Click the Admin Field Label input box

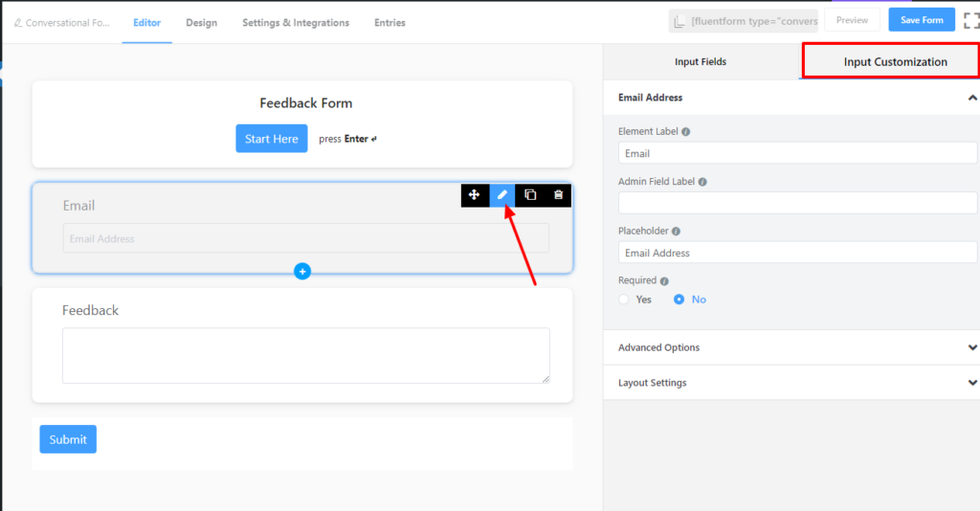coord(797,203)
